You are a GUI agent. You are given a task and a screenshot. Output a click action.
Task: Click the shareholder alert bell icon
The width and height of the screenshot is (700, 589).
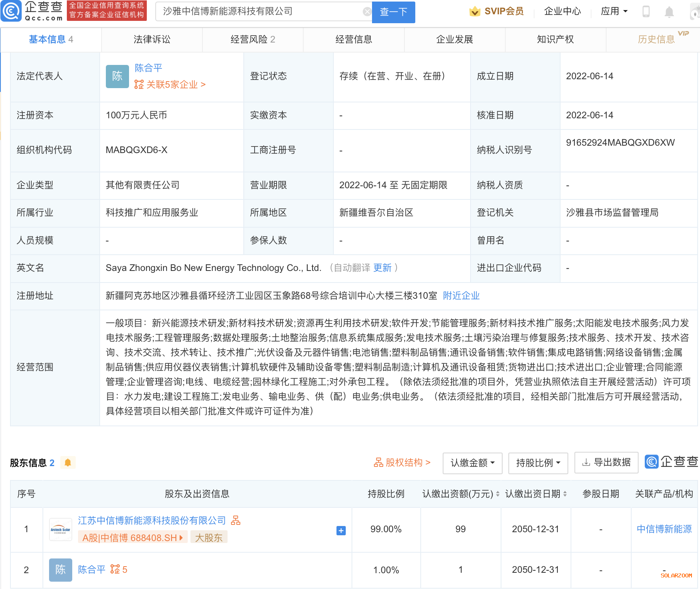pyautogui.click(x=68, y=463)
